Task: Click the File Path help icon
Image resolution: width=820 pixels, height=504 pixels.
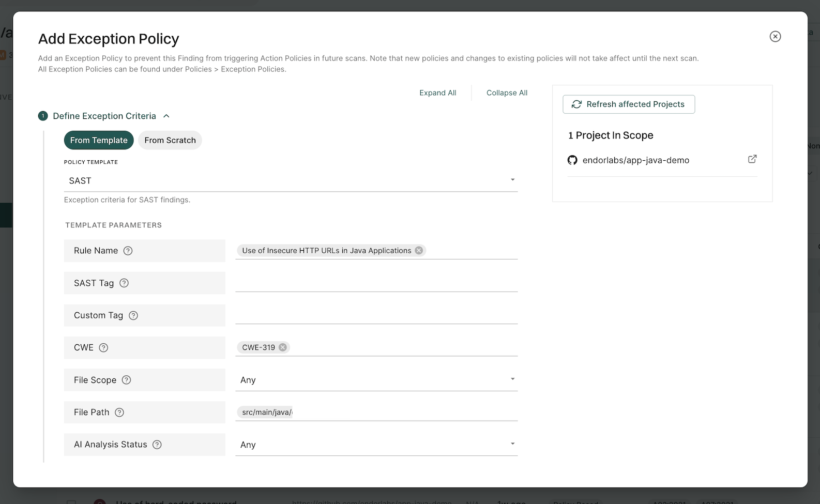Action: [x=119, y=413]
